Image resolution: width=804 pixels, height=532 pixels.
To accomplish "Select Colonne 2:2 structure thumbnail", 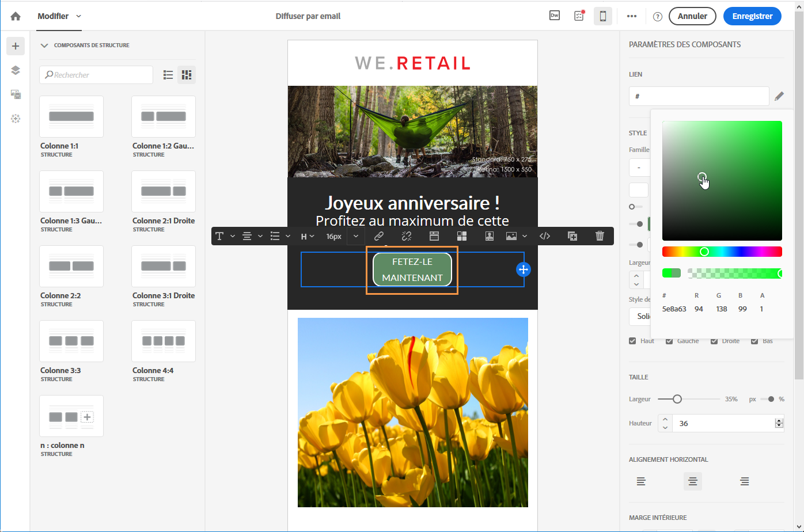I will pyautogui.click(x=71, y=266).
